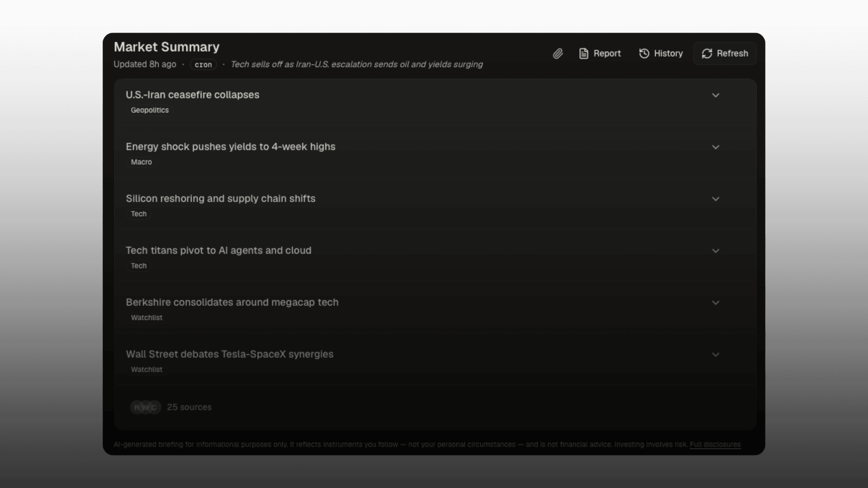Open the Full disclosures link
The image size is (868, 488).
click(715, 444)
